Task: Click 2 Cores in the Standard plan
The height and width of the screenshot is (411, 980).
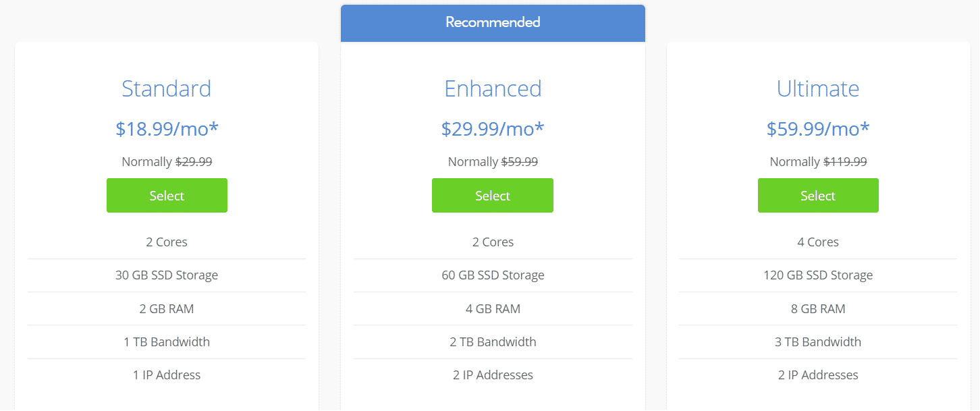Action: 167,242
